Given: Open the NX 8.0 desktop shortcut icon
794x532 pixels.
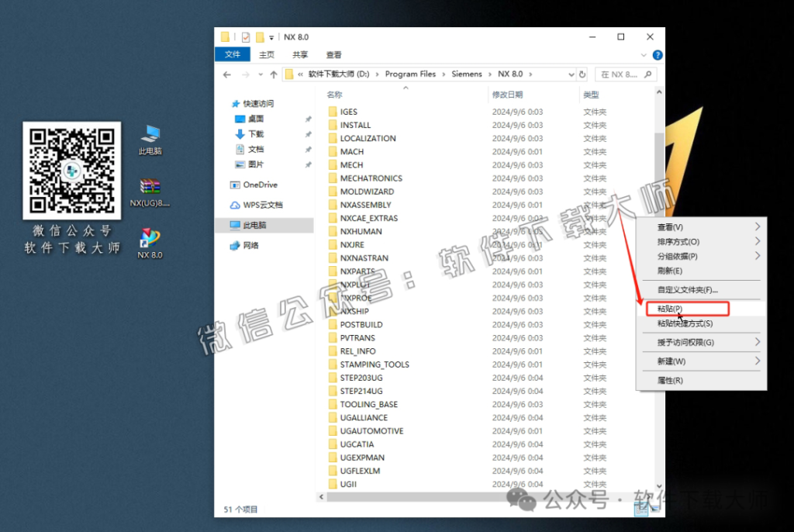Looking at the screenshot, I should (x=150, y=240).
